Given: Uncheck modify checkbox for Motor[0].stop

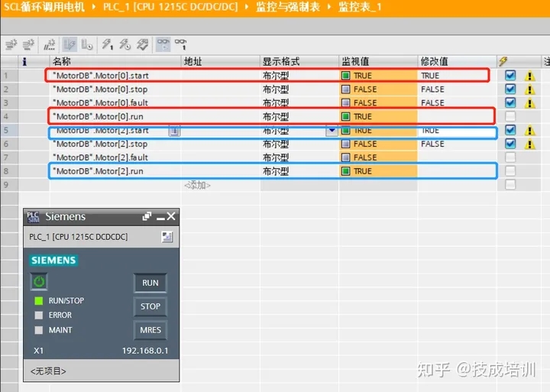Looking at the screenshot, I should (x=510, y=89).
